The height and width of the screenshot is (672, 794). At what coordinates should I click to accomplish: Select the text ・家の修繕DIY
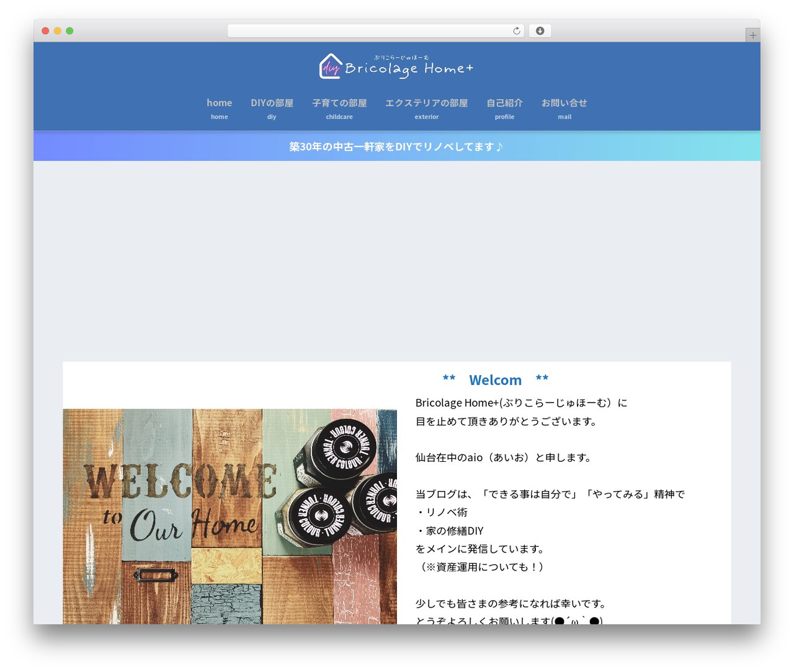coord(449,531)
